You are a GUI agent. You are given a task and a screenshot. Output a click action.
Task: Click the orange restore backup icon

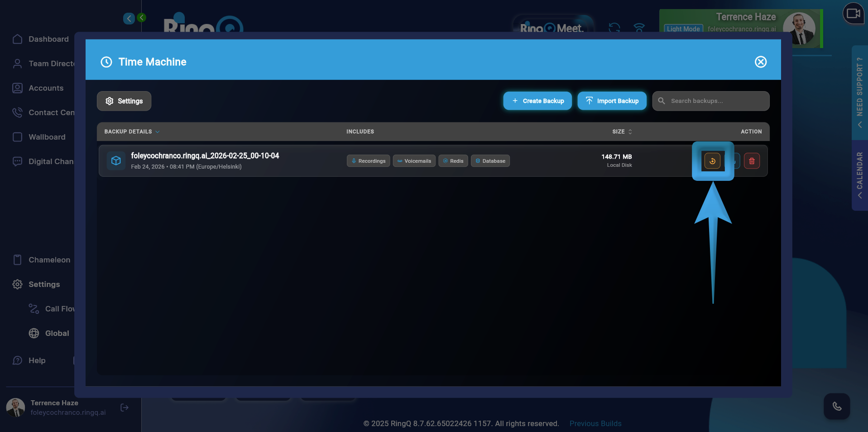coord(712,161)
